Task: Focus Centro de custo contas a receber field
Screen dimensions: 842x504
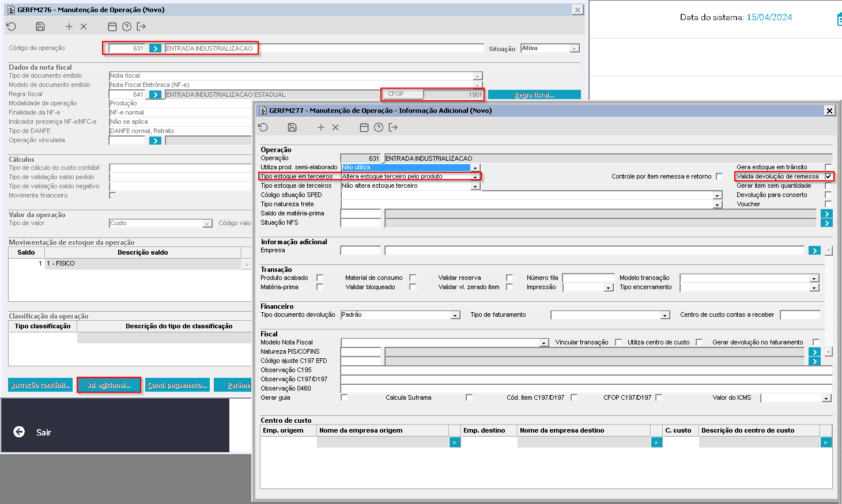Action: [800, 314]
